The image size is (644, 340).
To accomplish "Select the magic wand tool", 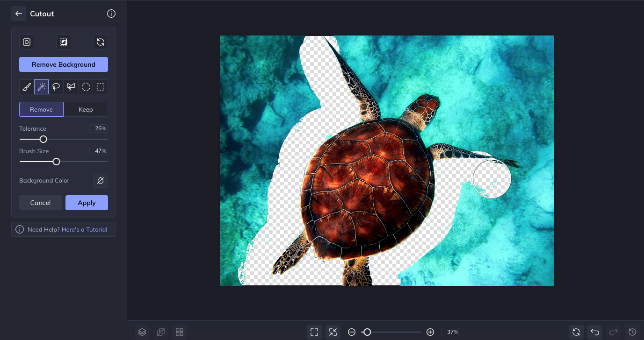I will click(x=42, y=87).
